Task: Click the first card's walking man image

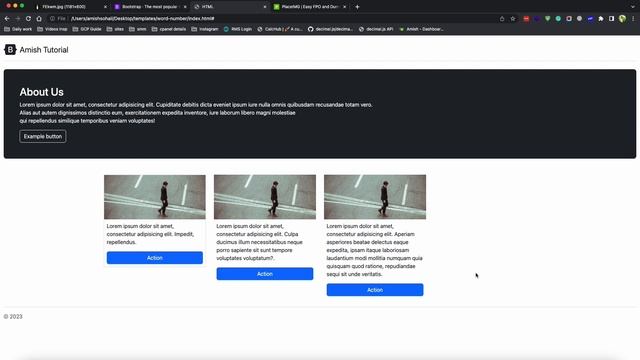Action: click(155, 197)
